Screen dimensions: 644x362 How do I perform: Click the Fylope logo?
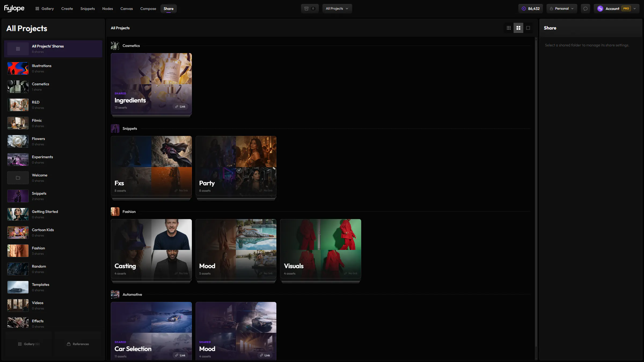(14, 9)
